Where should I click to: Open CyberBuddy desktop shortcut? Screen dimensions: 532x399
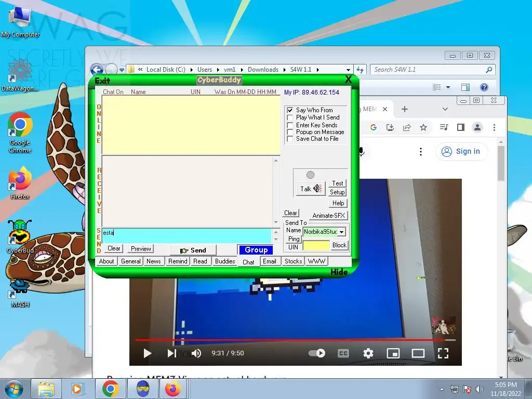point(20,236)
